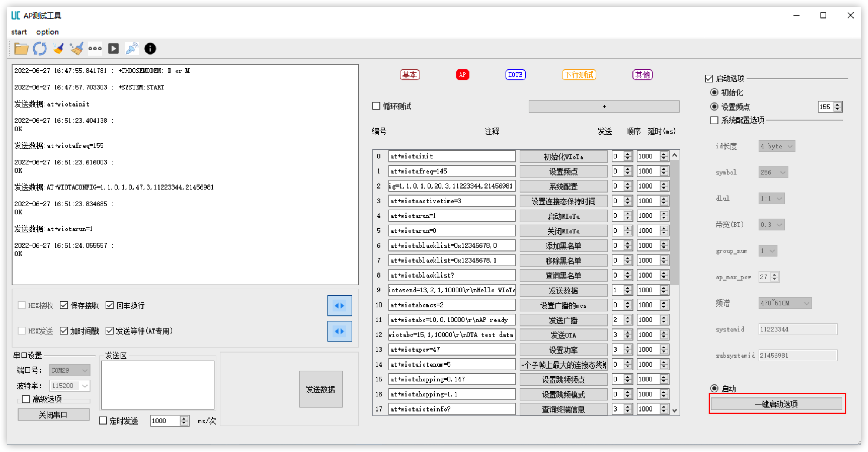This screenshot has width=868, height=452.
Task: Open the folder icon in toolbar
Action: [x=21, y=49]
